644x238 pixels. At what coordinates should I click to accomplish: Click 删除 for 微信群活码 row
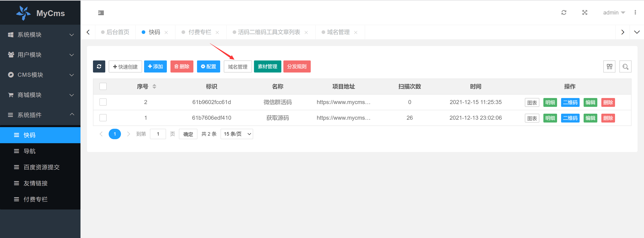coord(608,102)
